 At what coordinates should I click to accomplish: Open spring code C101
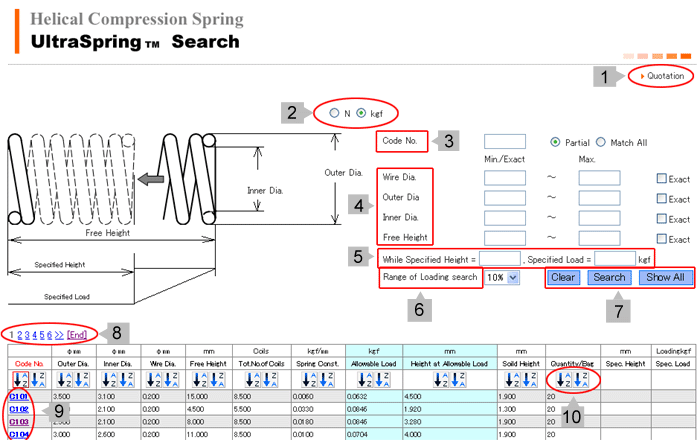pos(19,396)
